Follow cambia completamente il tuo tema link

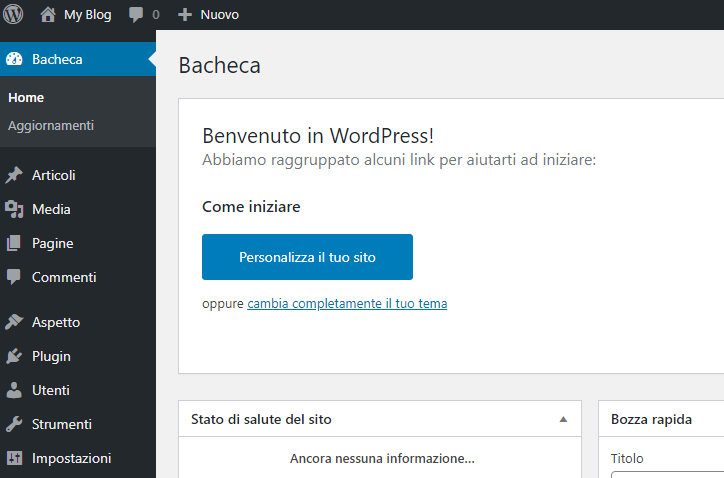(347, 303)
